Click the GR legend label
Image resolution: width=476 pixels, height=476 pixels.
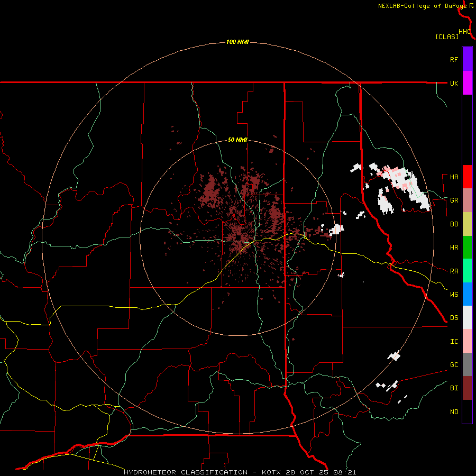tap(454, 200)
